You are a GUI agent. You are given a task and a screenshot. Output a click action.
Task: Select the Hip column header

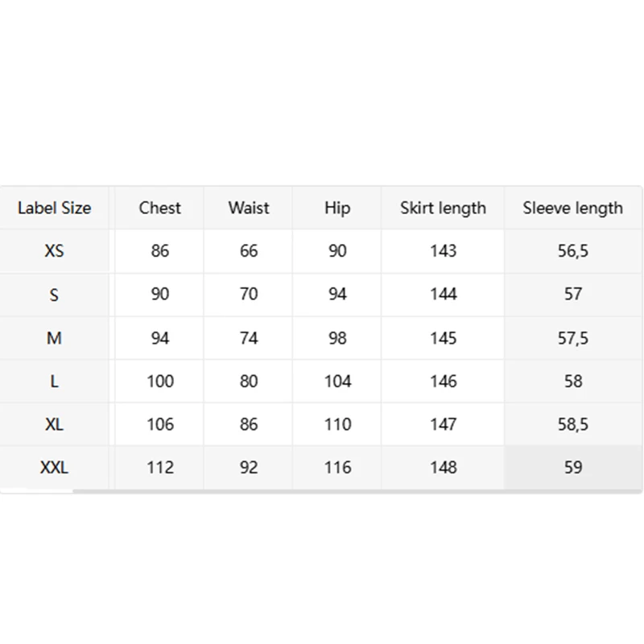click(337, 208)
